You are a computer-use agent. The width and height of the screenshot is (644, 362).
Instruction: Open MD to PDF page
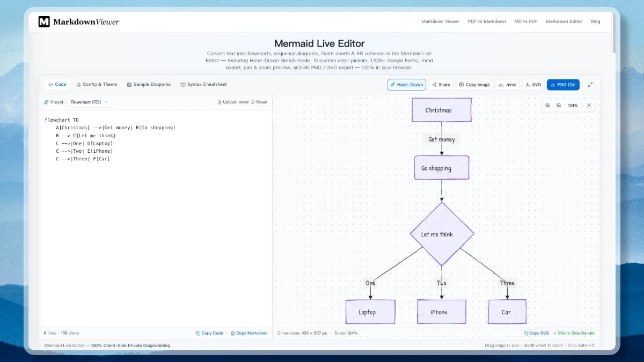tap(526, 21)
